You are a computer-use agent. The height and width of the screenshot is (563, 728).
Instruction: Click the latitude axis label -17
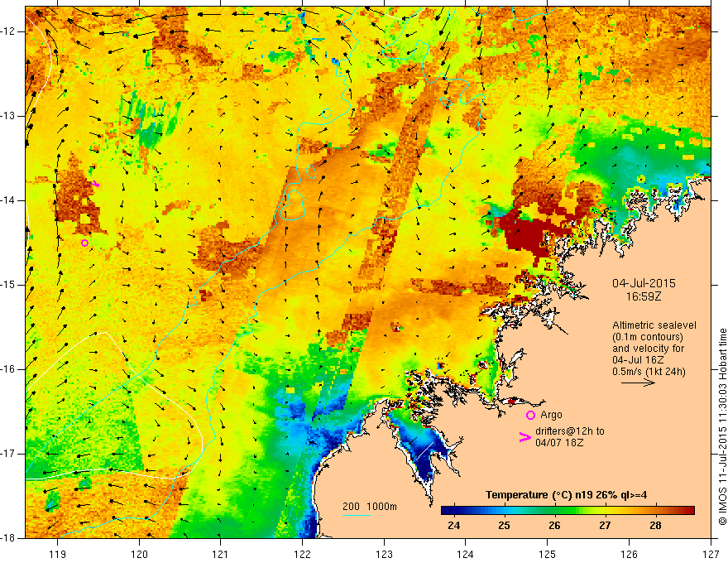9,454
